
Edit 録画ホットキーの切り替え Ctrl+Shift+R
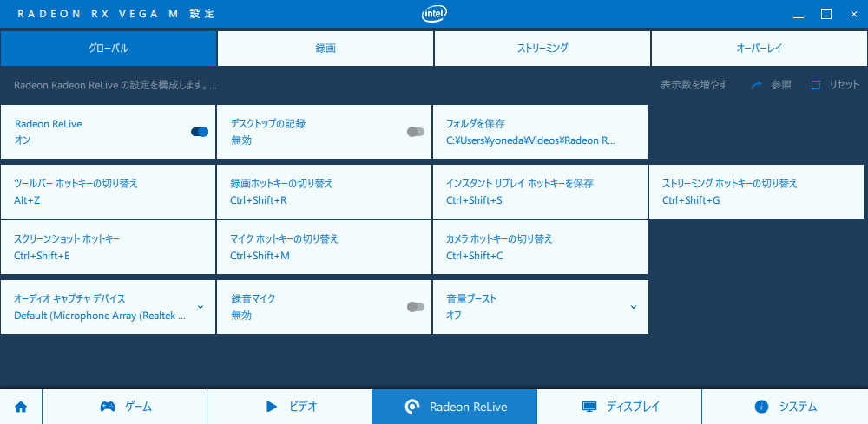coord(324,192)
